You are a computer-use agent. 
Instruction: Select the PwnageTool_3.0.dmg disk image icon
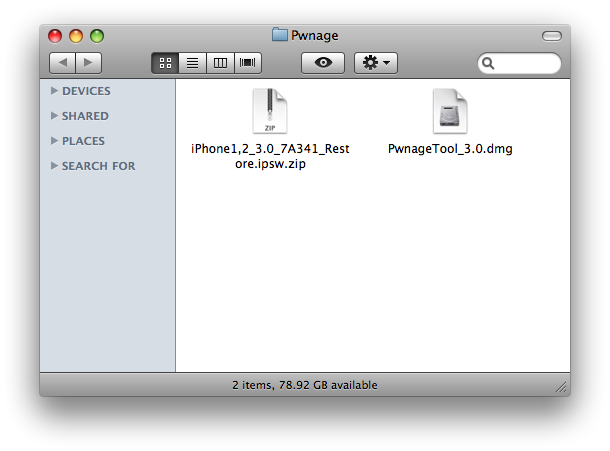449,111
